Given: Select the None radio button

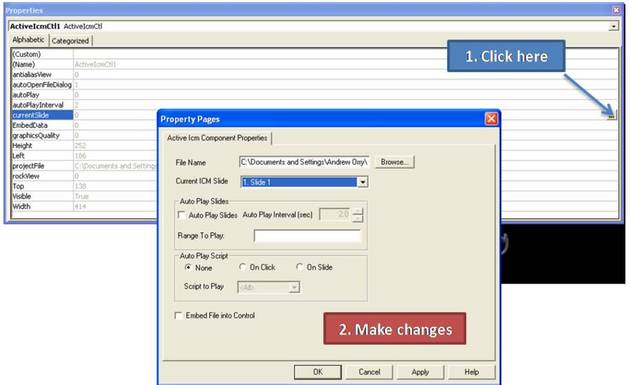Looking at the screenshot, I should coord(188,267).
